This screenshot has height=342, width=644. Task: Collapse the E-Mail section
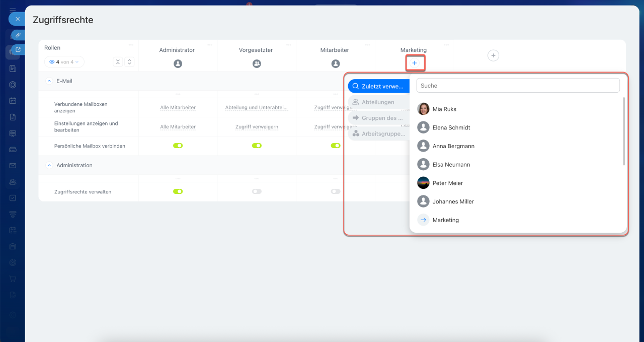[x=49, y=81]
